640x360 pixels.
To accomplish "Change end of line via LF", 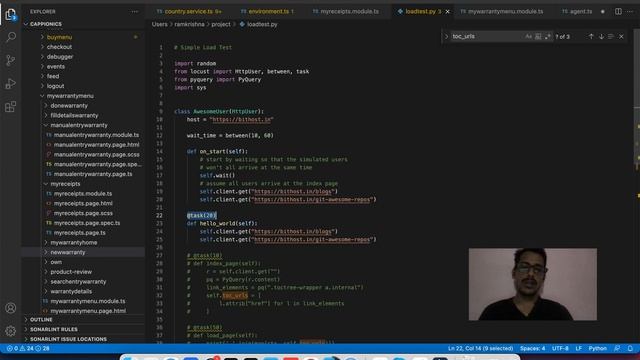I will pos(578,348).
